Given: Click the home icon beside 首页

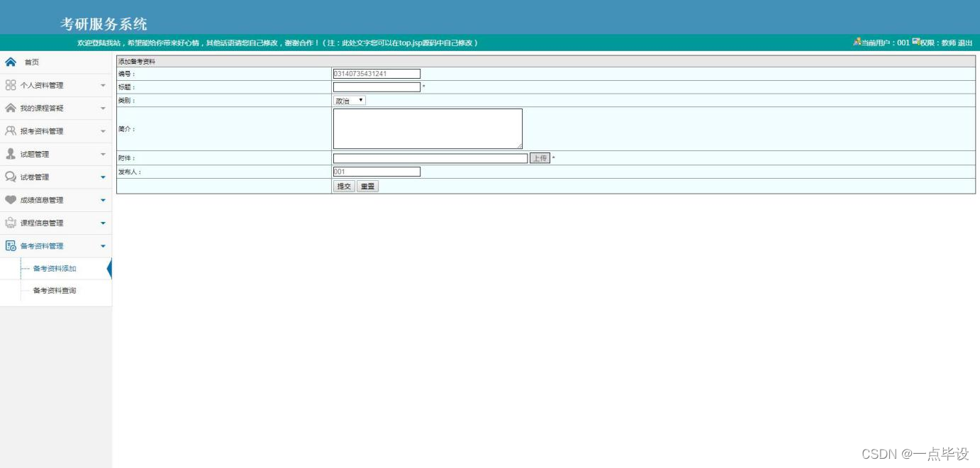Looking at the screenshot, I should 11,62.
